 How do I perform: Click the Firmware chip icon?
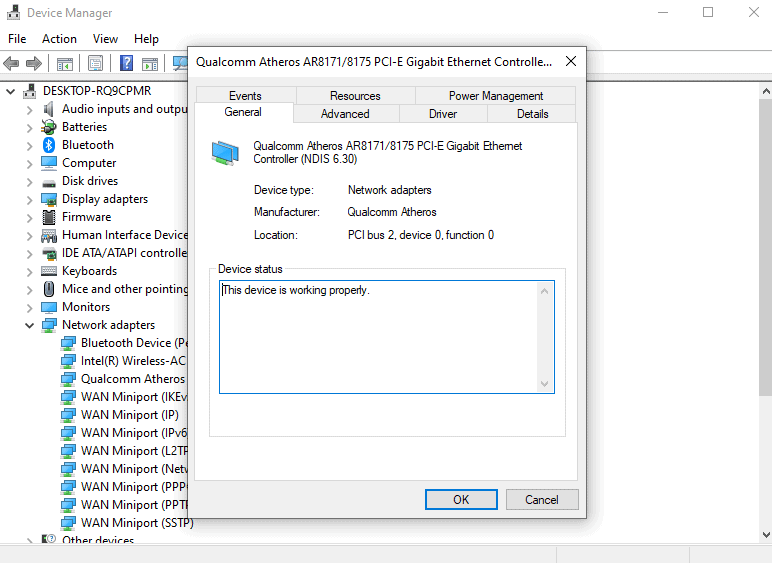point(49,217)
